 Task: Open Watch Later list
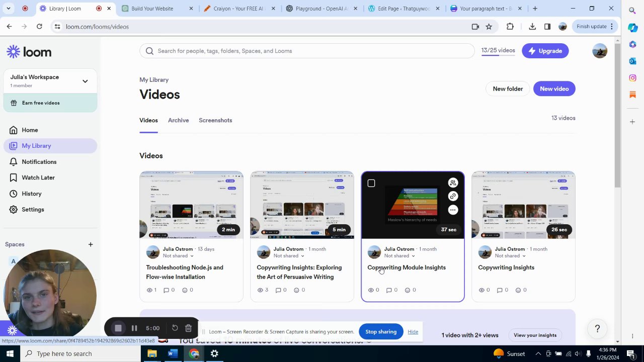point(38,177)
